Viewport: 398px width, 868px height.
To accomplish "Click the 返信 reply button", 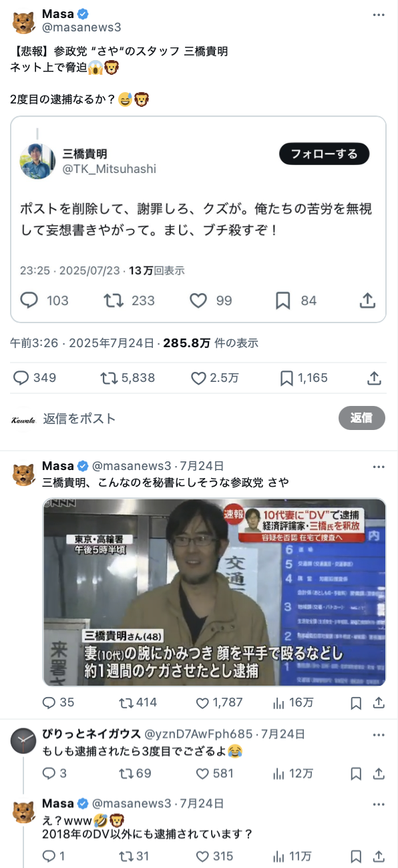I will 361,417.
